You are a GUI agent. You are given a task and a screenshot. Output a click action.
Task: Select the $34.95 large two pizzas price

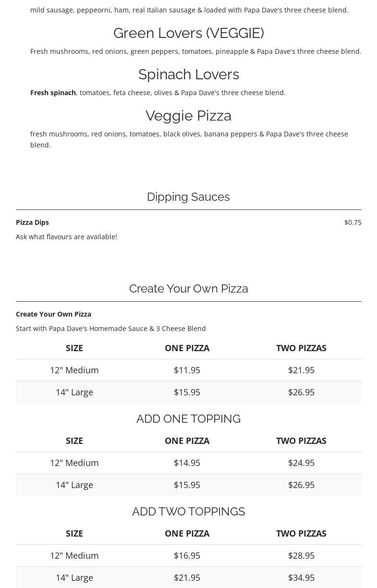point(301,577)
